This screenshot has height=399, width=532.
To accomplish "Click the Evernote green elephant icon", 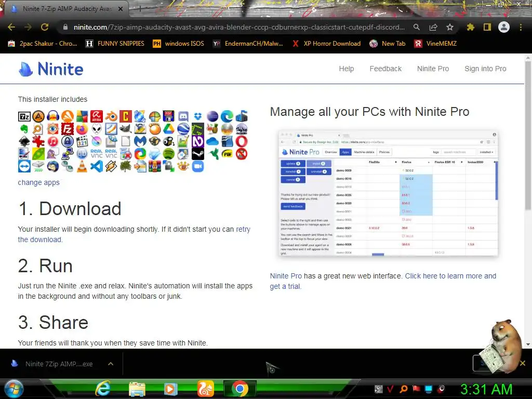I will [24, 129].
